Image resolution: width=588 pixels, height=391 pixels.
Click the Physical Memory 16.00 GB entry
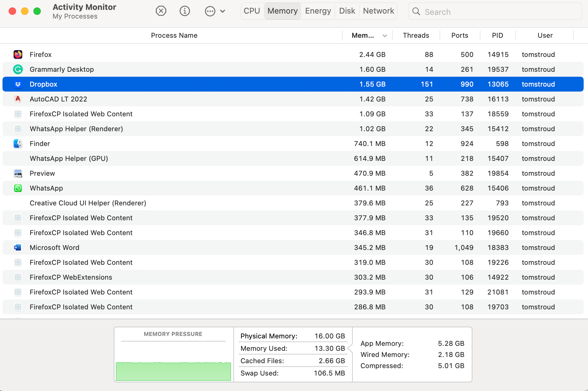292,336
